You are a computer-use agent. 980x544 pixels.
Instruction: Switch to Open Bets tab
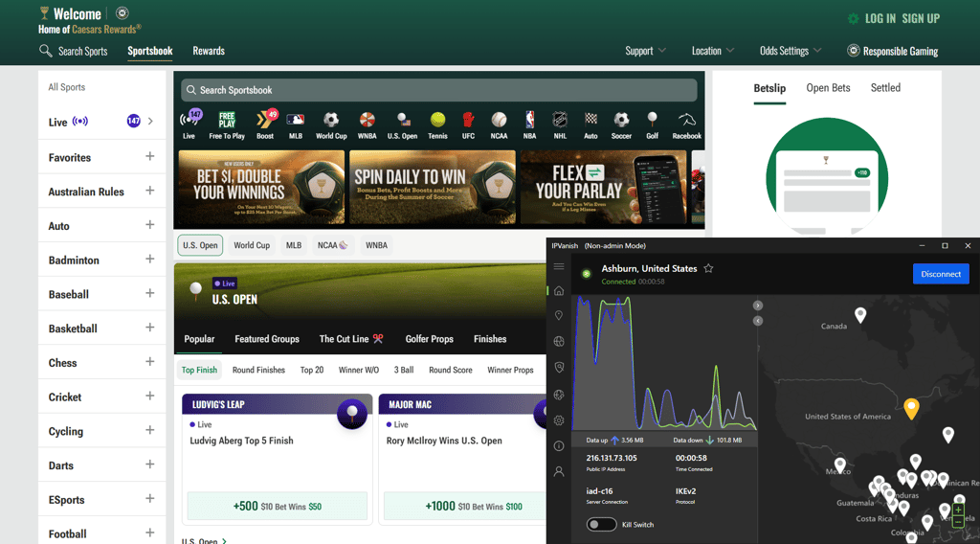(x=828, y=87)
